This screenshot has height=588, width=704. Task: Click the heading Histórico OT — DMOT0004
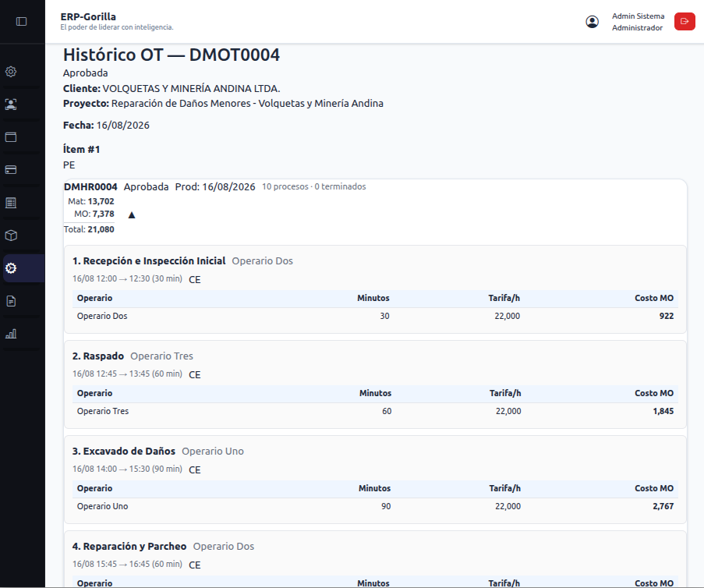172,55
